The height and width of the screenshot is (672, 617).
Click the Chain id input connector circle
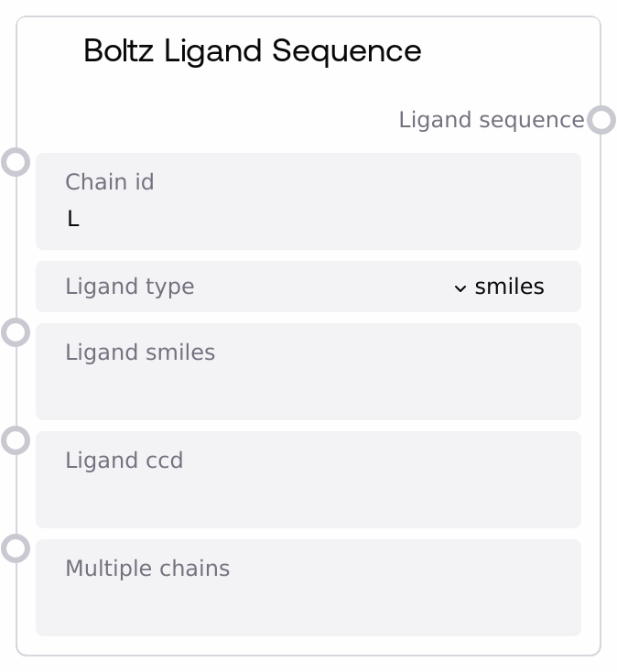click(x=16, y=162)
